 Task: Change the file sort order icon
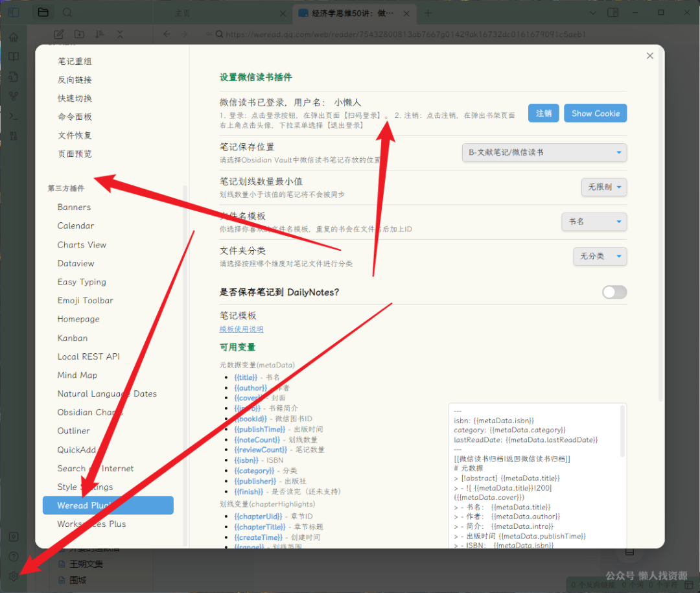[x=100, y=34]
